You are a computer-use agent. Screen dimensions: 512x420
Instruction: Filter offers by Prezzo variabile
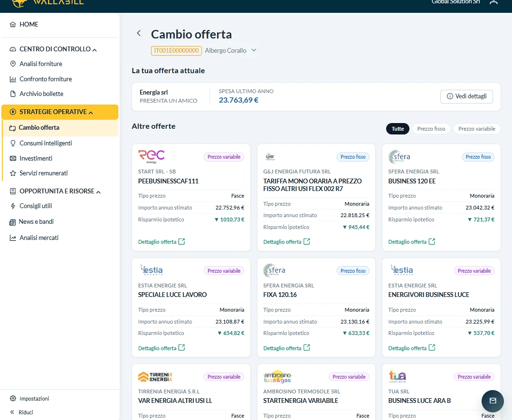tap(477, 129)
